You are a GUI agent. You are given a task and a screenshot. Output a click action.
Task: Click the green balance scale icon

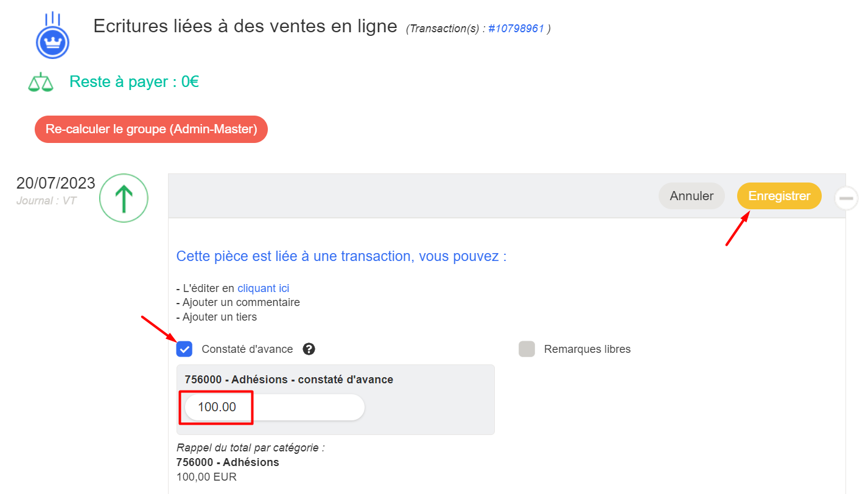pyautogui.click(x=41, y=82)
